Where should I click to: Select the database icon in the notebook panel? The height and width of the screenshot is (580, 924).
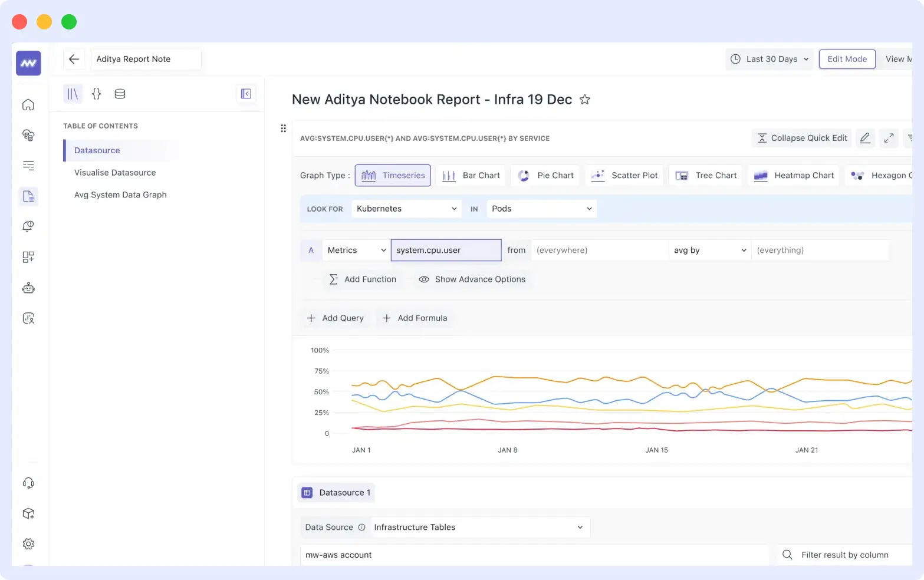click(x=120, y=94)
